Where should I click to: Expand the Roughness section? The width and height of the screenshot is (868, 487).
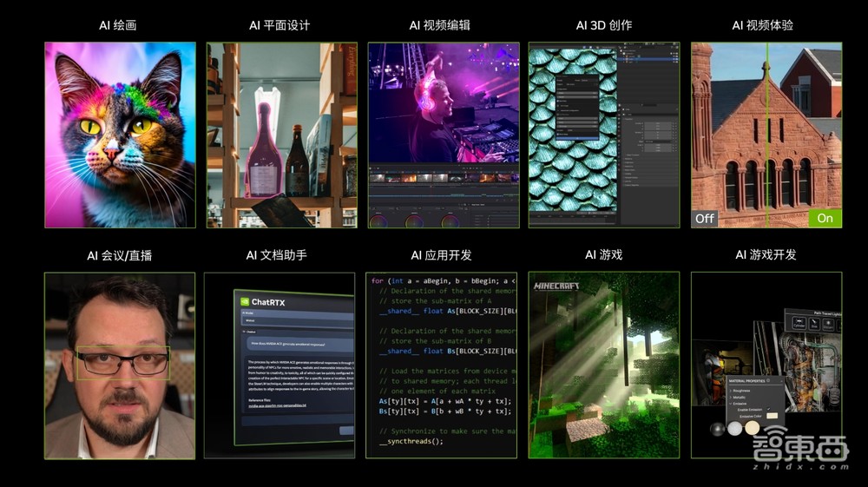pyautogui.click(x=740, y=391)
